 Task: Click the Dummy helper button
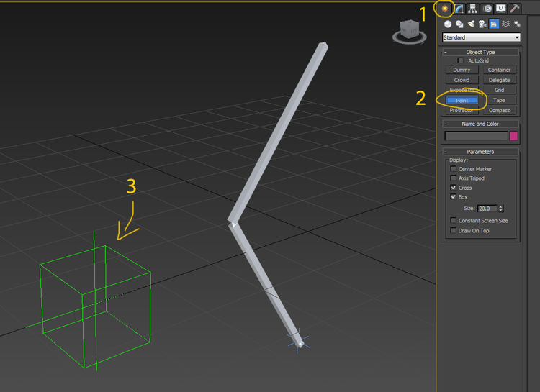point(462,70)
